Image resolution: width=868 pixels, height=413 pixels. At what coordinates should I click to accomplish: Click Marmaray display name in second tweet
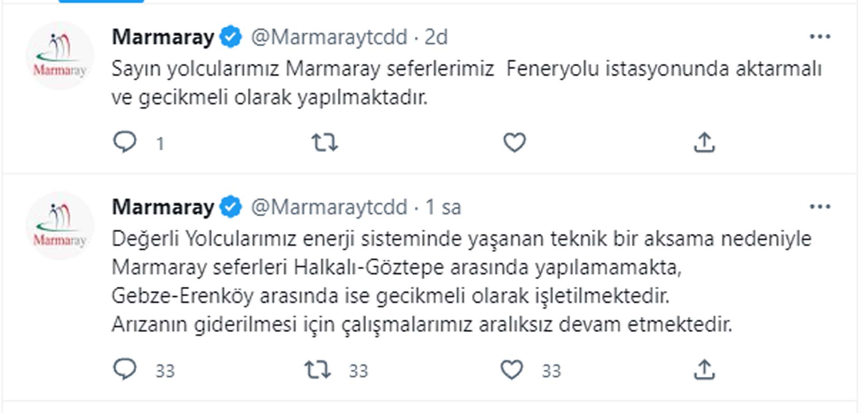click(x=163, y=207)
